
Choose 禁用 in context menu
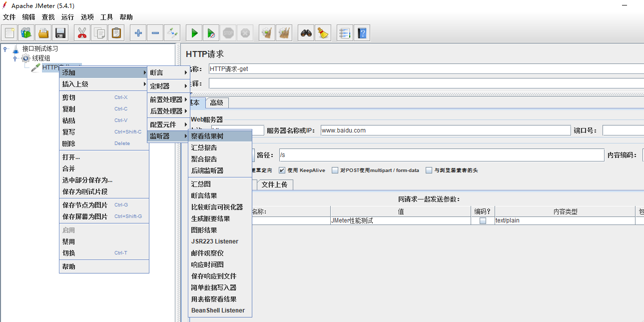pos(104,241)
